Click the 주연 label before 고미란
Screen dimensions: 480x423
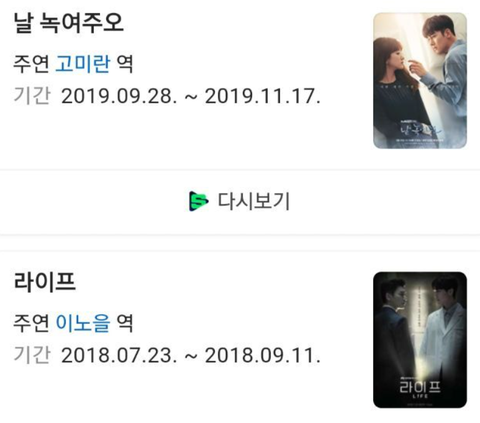click(31, 63)
